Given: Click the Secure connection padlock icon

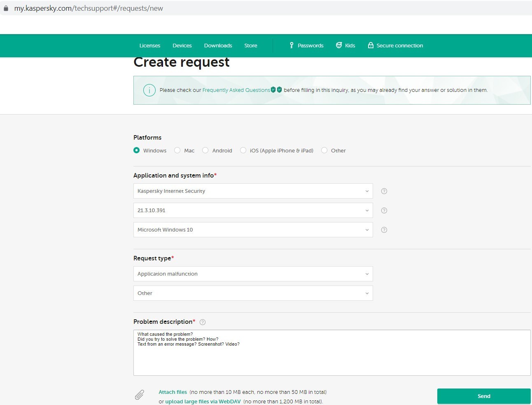Looking at the screenshot, I should tap(371, 45).
